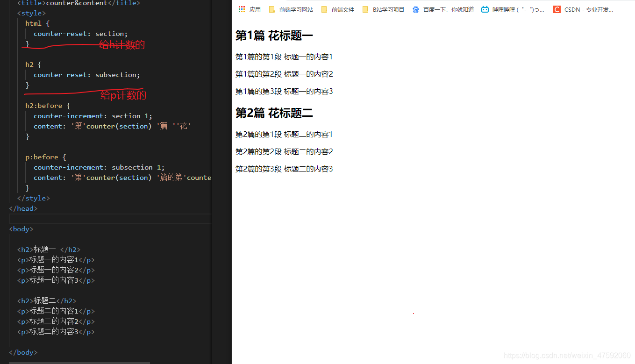This screenshot has height=364, width=635.
Task: Click the 'html {' selector line
Action: (x=37, y=23)
